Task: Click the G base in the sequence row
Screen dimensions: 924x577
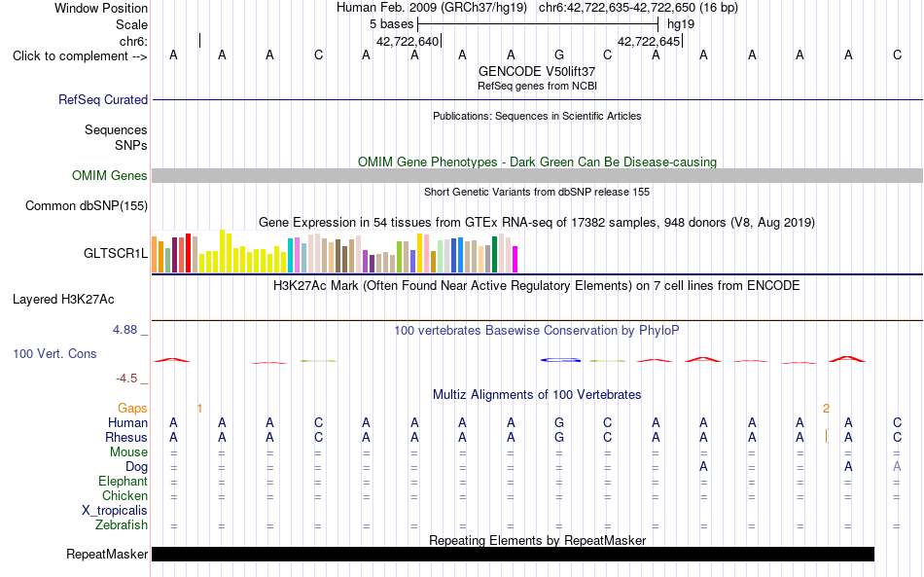Action: click(559, 54)
